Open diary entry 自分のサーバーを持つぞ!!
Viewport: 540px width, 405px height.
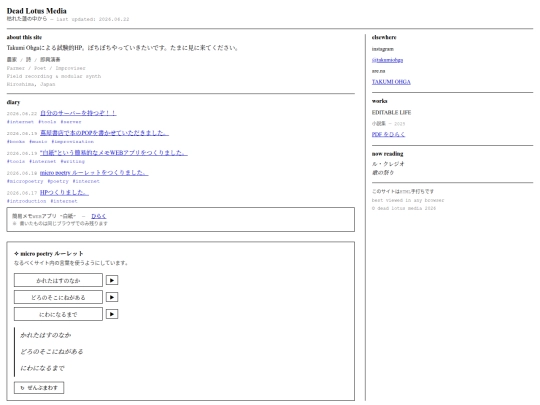point(78,113)
